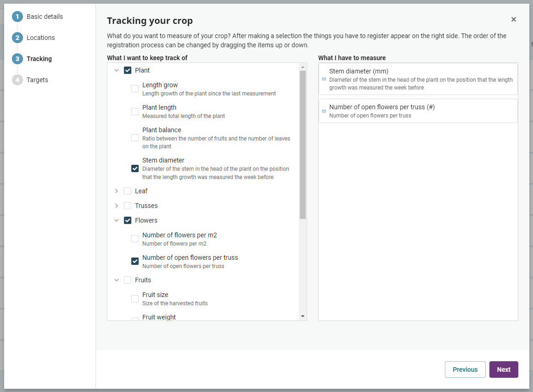533x392 pixels.
Task: Click the Leaf tree label
Action: tap(141, 191)
